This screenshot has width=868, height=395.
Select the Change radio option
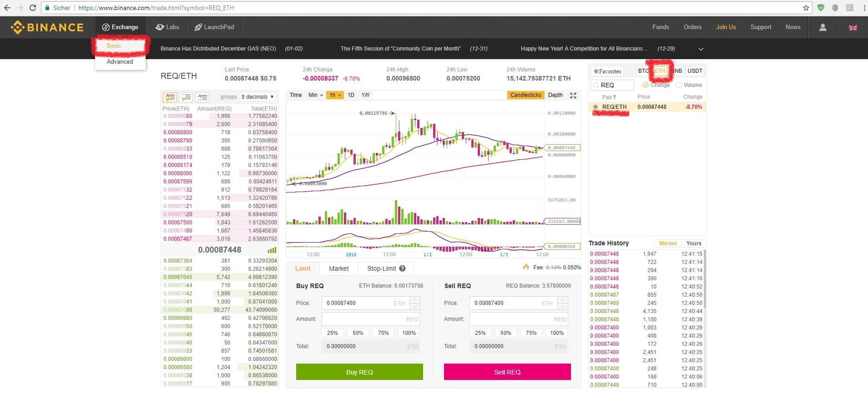tap(646, 85)
